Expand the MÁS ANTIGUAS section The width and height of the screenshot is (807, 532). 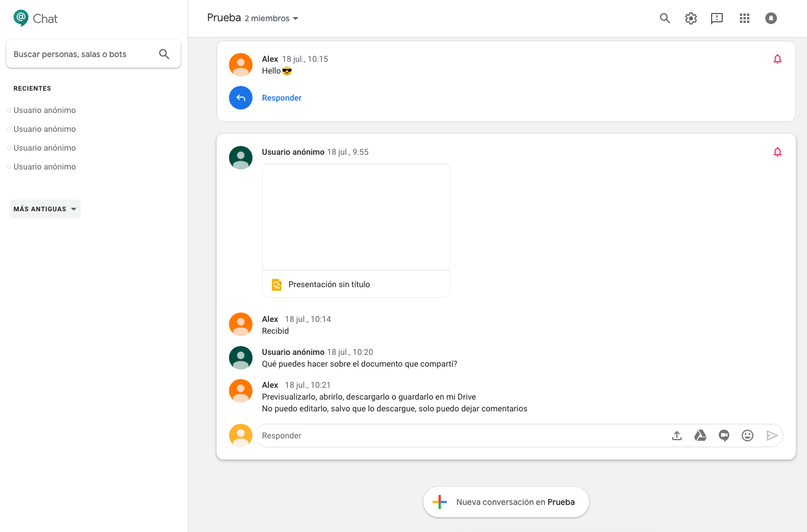point(45,209)
